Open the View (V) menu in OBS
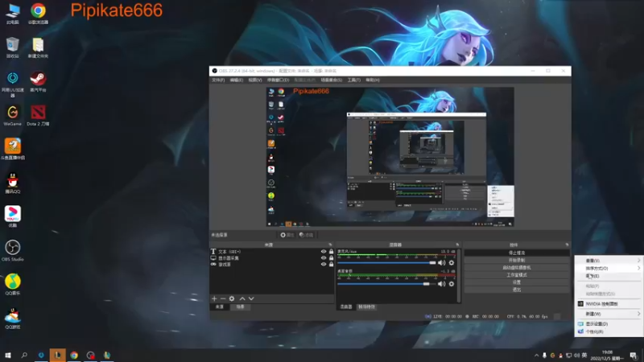The image size is (644, 362). [x=255, y=80]
